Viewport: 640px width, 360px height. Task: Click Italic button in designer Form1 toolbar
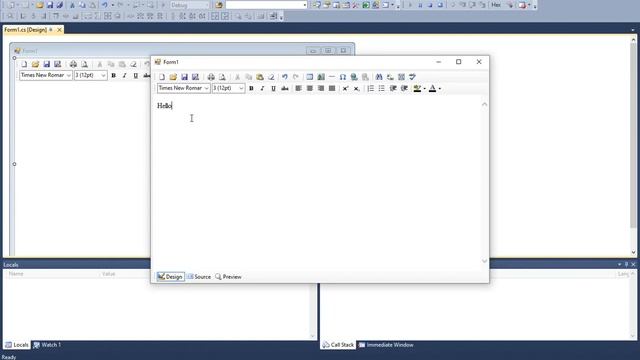(124, 76)
